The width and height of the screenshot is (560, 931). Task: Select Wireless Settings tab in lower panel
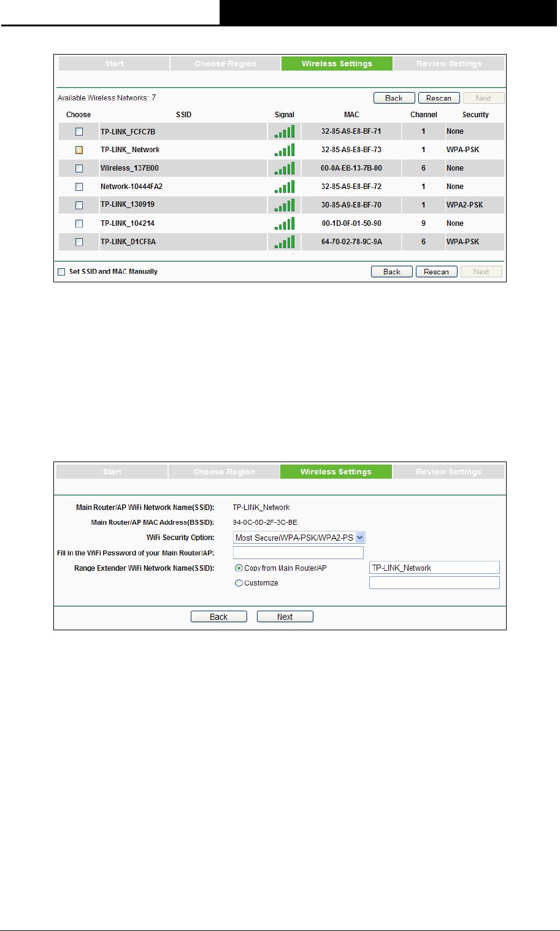pyautogui.click(x=336, y=472)
